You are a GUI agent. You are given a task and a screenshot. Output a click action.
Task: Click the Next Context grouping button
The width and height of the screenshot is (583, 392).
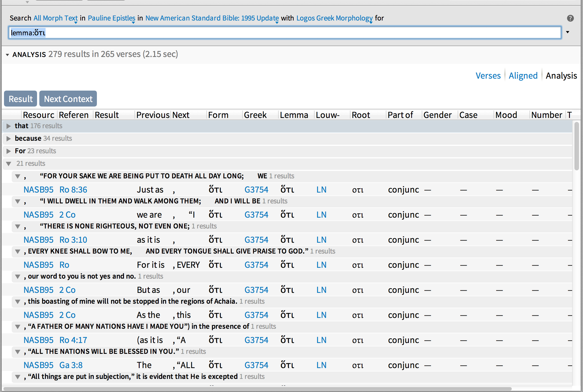coord(68,99)
